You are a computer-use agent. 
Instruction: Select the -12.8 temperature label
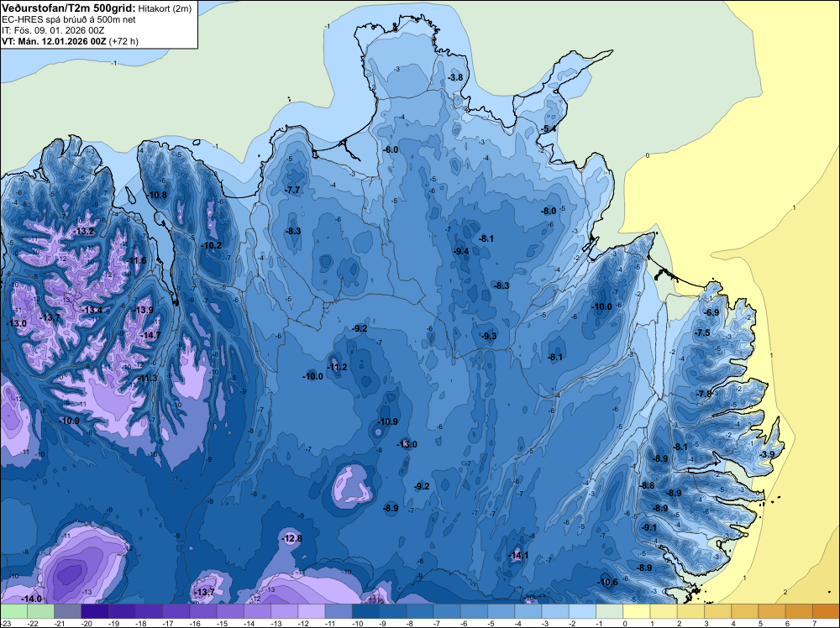[x=292, y=539]
